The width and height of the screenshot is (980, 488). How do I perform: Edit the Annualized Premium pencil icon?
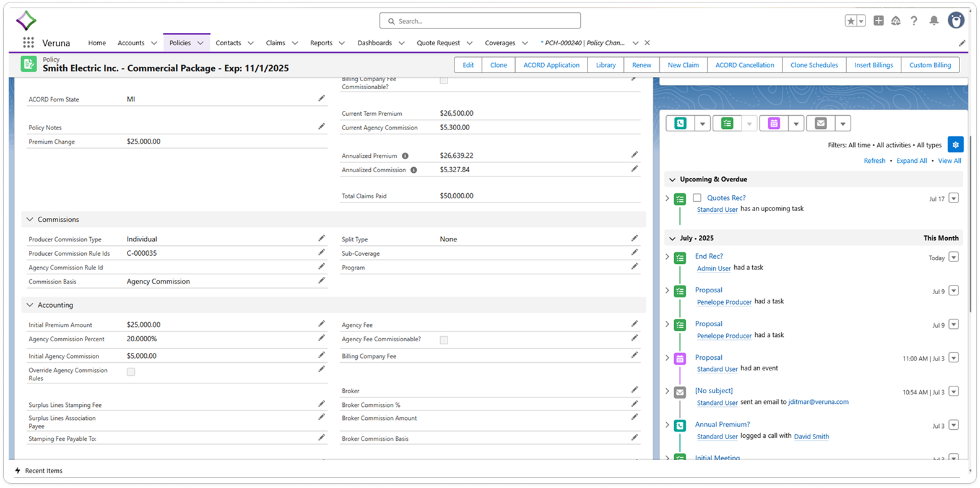coord(635,155)
